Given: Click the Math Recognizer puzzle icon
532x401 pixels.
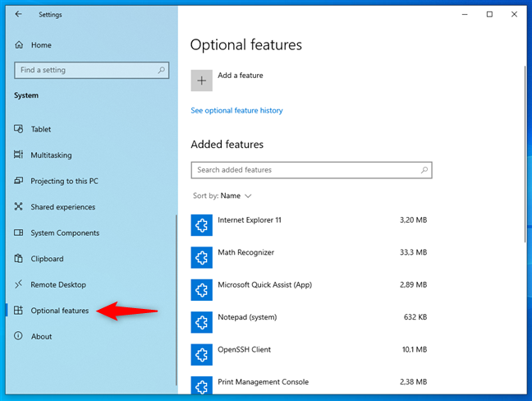Looking at the screenshot, I should click(201, 257).
